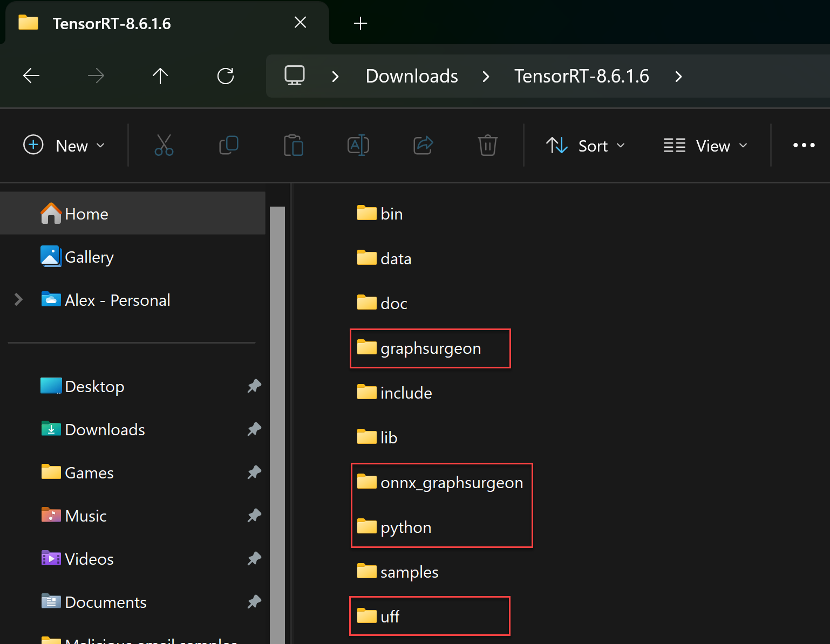Unpin Desktop using its pin icon
This screenshot has height=644, width=830.
[254, 386]
